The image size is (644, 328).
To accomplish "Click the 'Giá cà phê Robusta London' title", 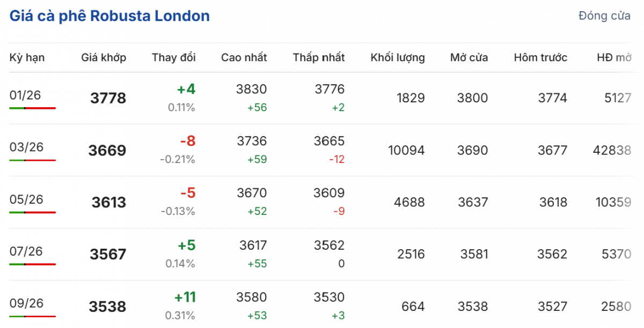I will 109,16.
